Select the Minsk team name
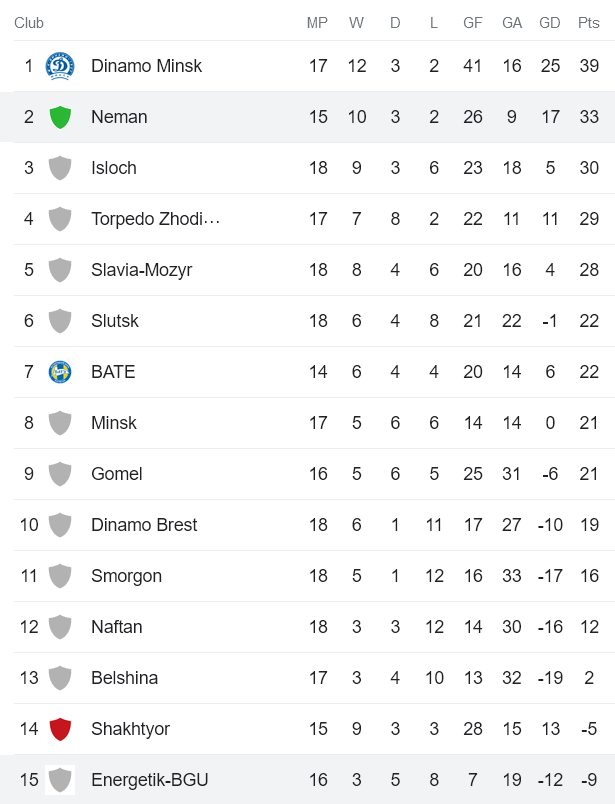The height and width of the screenshot is (804, 615). 114,423
